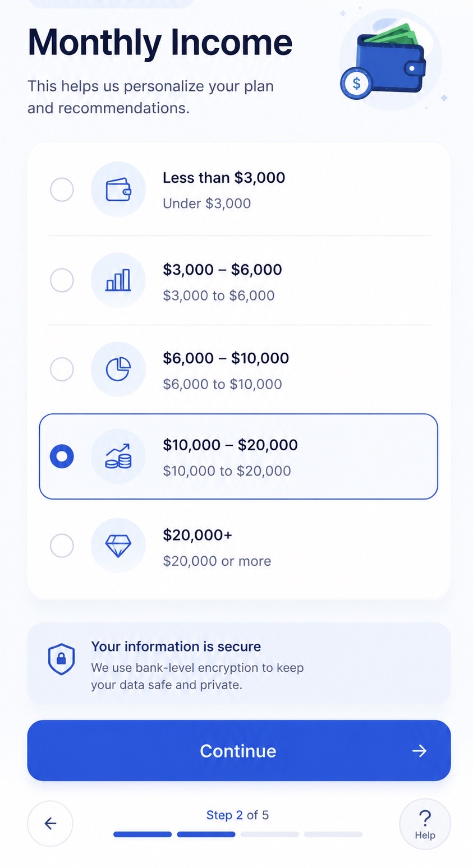
Task: Click the arrow on the Continue button
Action: point(420,751)
